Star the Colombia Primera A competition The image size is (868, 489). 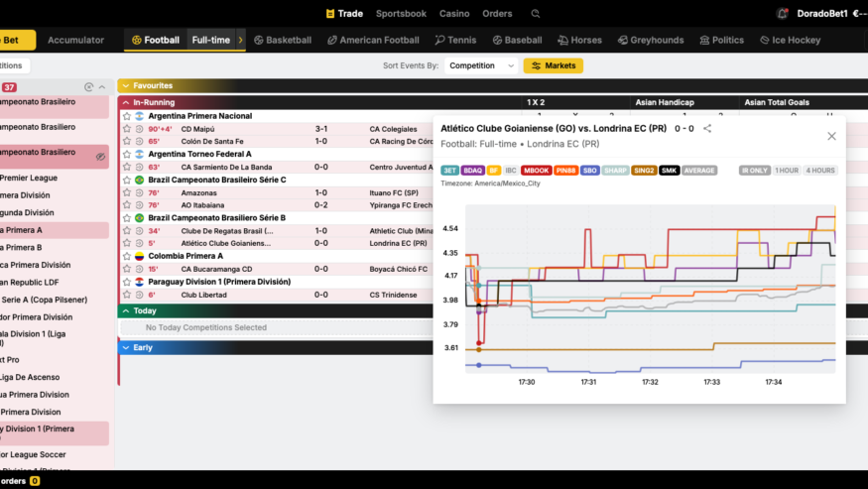pyautogui.click(x=127, y=256)
